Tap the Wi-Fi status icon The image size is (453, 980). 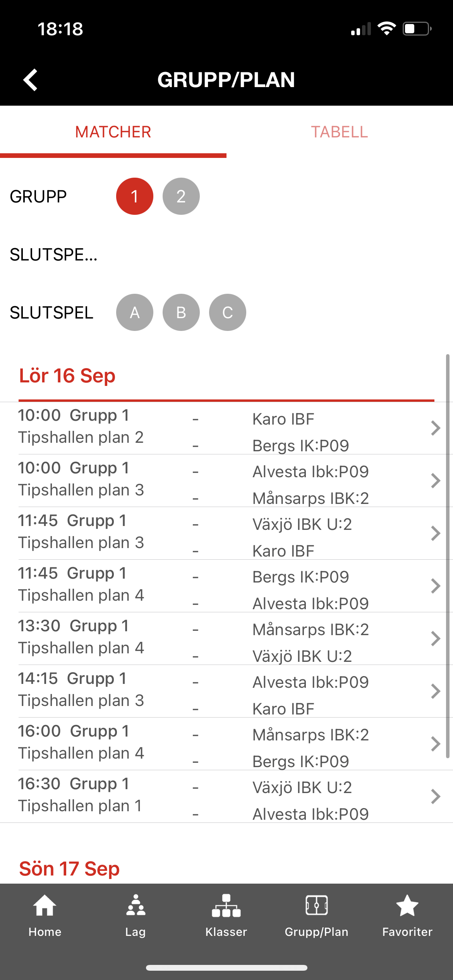(386, 29)
